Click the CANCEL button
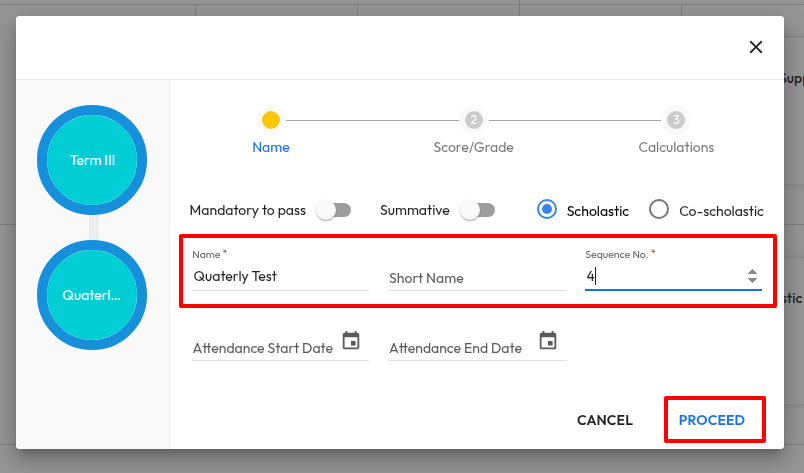804x473 pixels. 605,420
